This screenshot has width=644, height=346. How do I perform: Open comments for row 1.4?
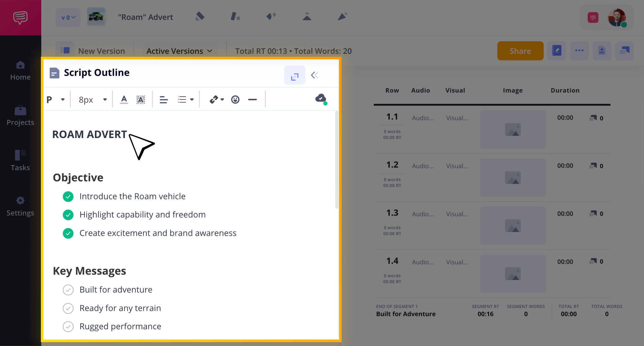[x=596, y=261]
